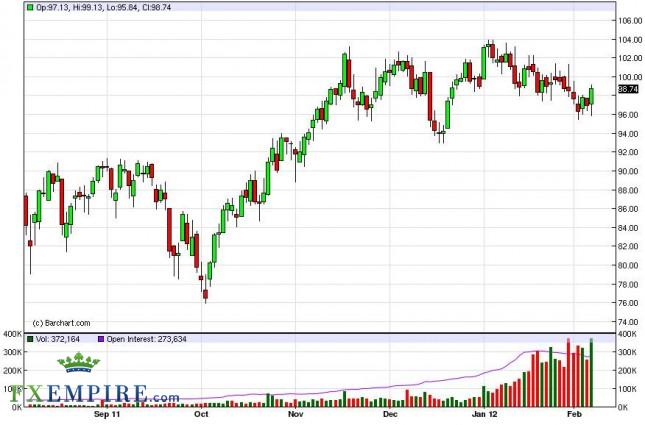Viewport: 645px width, 425px height.
Task: Open the FXEMPIRE.com logo link
Action: coord(95,394)
